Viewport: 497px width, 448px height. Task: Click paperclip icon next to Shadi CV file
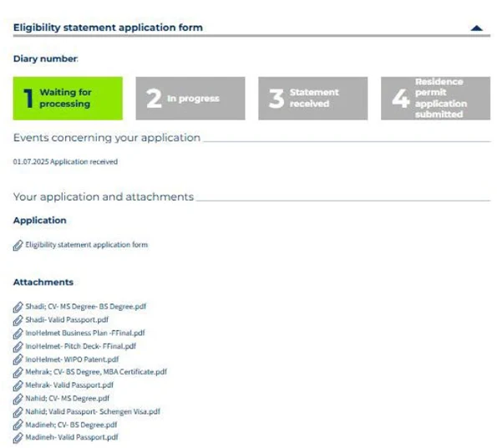pos(18,307)
